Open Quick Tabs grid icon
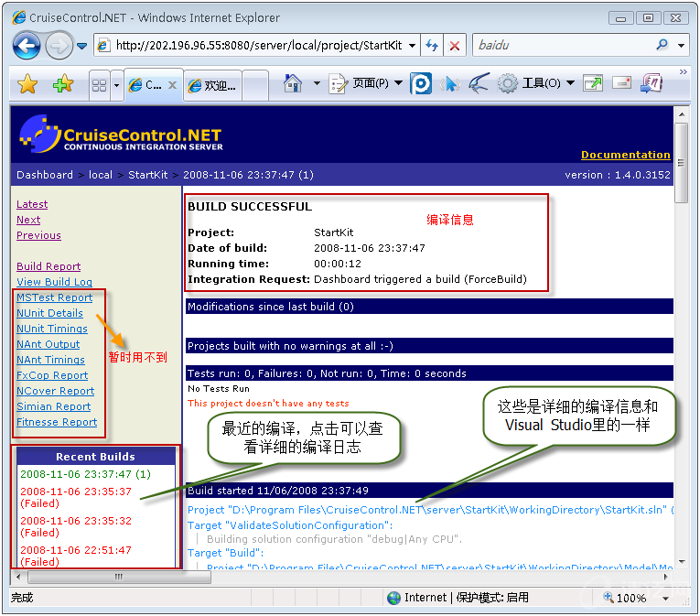 tap(100, 85)
